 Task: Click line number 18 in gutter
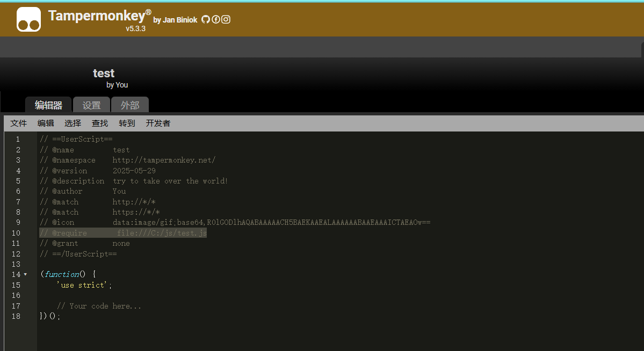tap(16, 316)
